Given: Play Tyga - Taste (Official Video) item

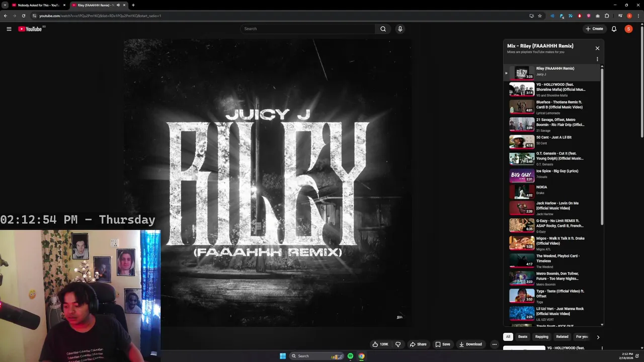Looking at the screenshot, I should (x=552, y=296).
